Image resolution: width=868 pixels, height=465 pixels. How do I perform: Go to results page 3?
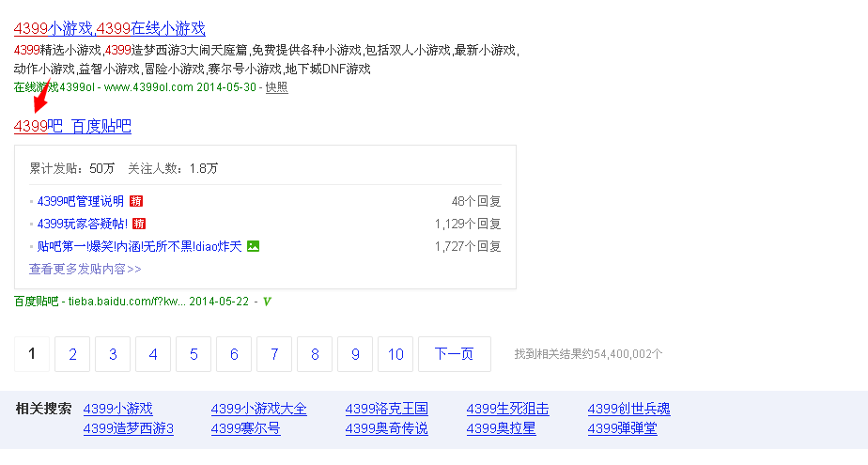[x=113, y=354]
